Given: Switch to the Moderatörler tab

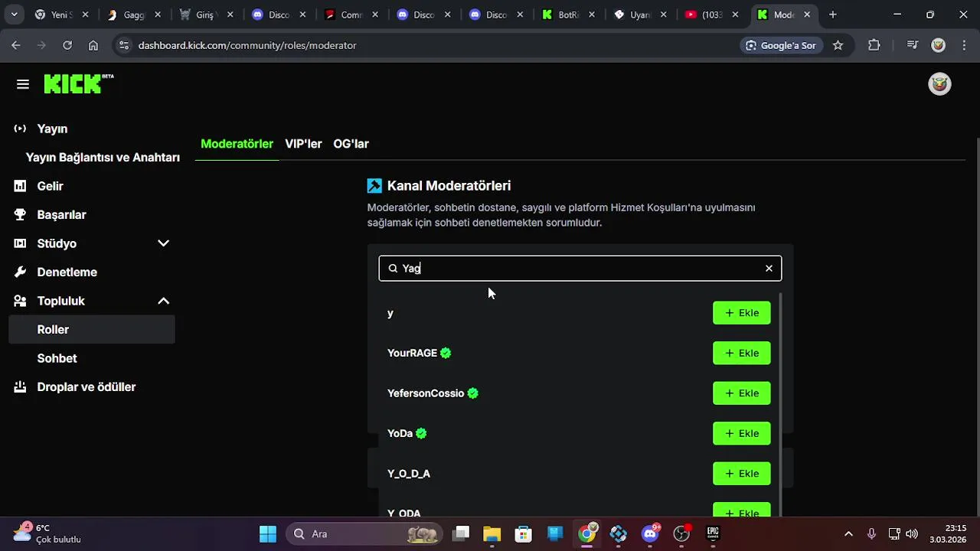Looking at the screenshot, I should [x=237, y=144].
